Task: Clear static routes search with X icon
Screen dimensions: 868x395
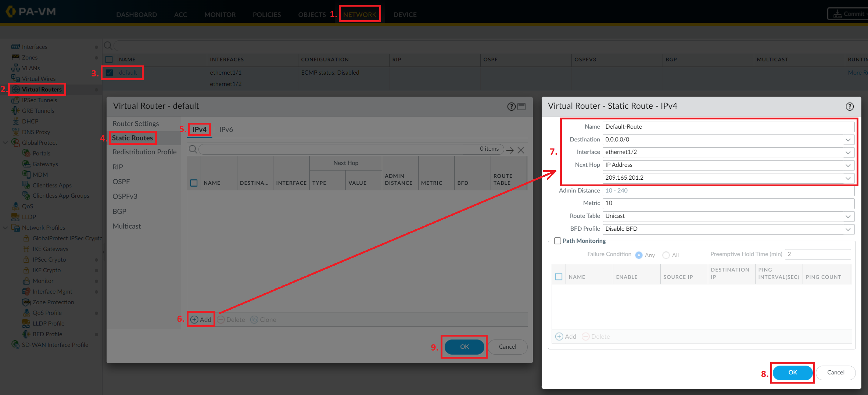Action: pos(521,150)
